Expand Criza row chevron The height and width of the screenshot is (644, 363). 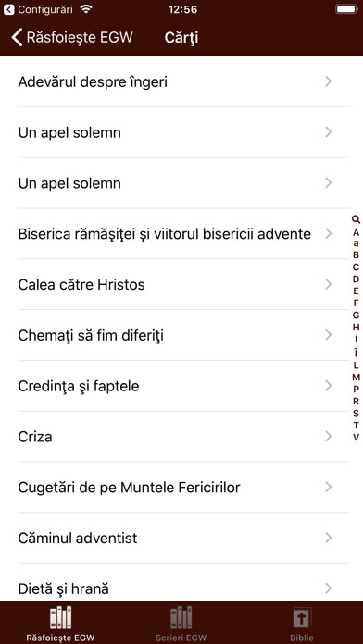pos(328,436)
